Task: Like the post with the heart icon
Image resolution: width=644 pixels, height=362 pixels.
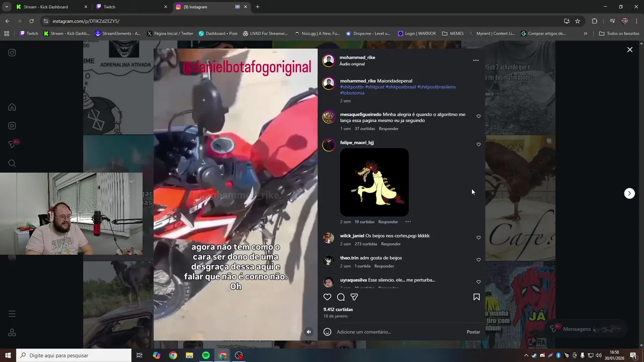Action: click(x=327, y=297)
